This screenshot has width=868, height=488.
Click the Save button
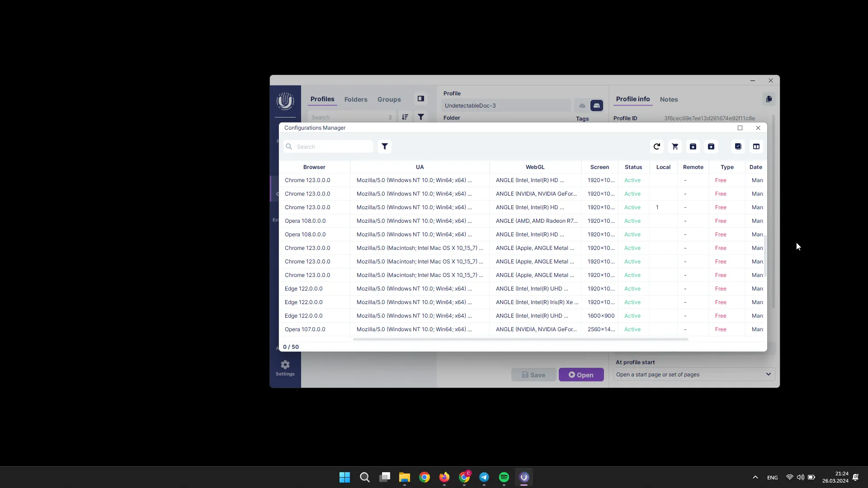coord(533,375)
